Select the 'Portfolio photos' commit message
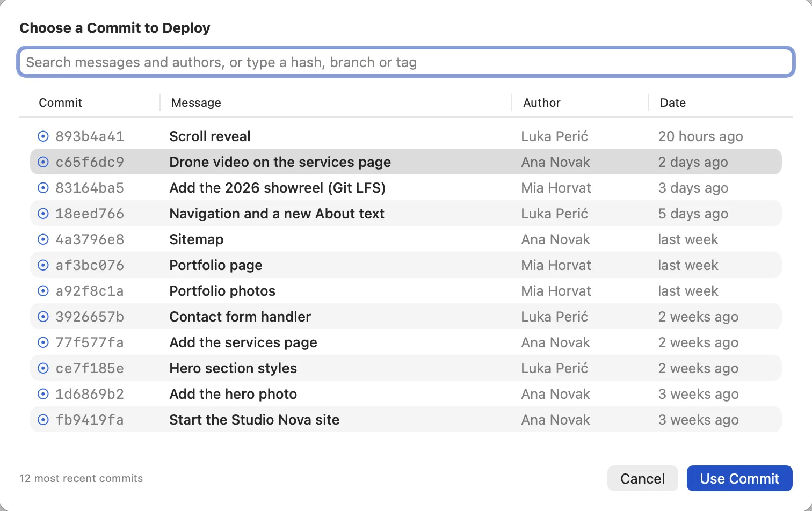 click(222, 291)
